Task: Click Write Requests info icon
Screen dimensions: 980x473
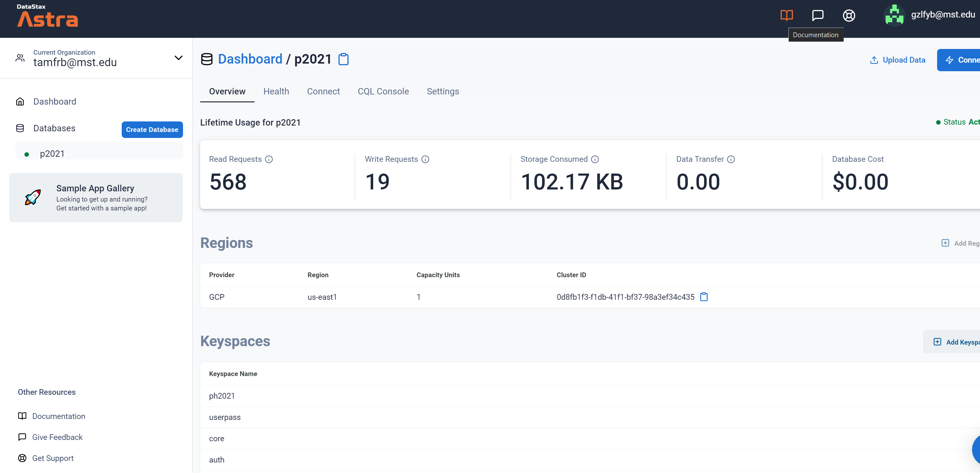Action: (x=425, y=159)
